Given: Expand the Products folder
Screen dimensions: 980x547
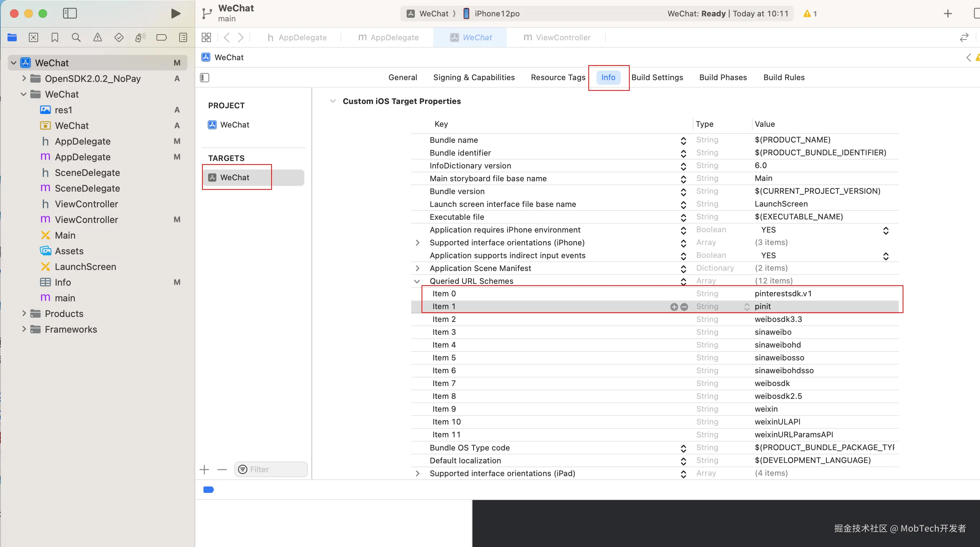Looking at the screenshot, I should (x=24, y=314).
